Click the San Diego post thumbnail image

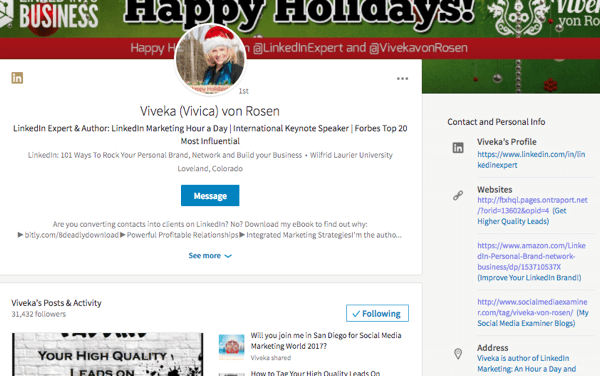(232, 347)
